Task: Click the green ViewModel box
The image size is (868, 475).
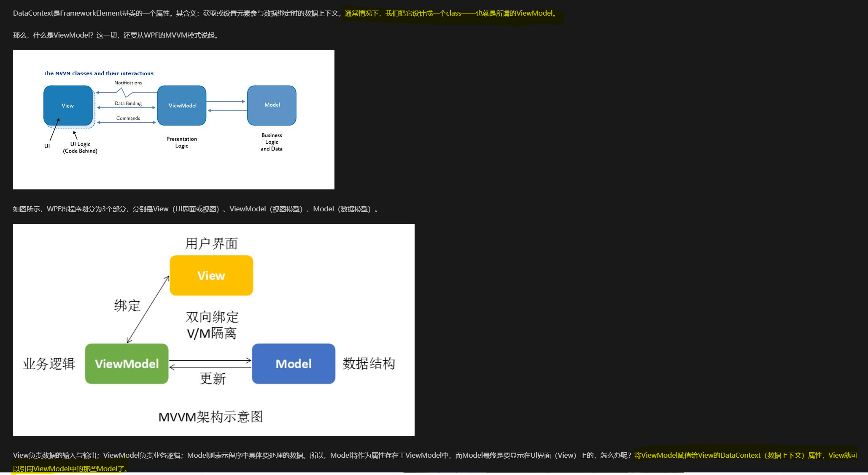Action: click(127, 364)
